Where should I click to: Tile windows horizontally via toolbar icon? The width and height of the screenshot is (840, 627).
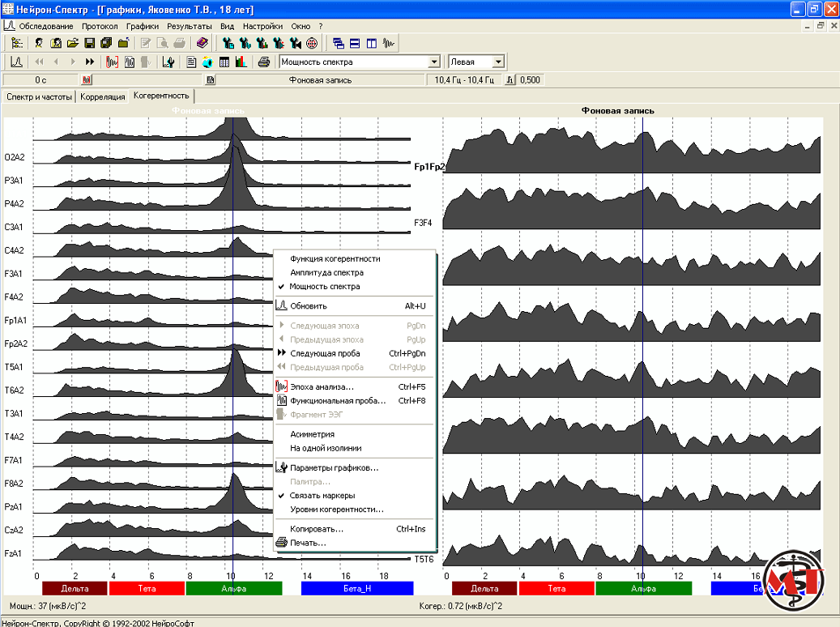[355, 44]
